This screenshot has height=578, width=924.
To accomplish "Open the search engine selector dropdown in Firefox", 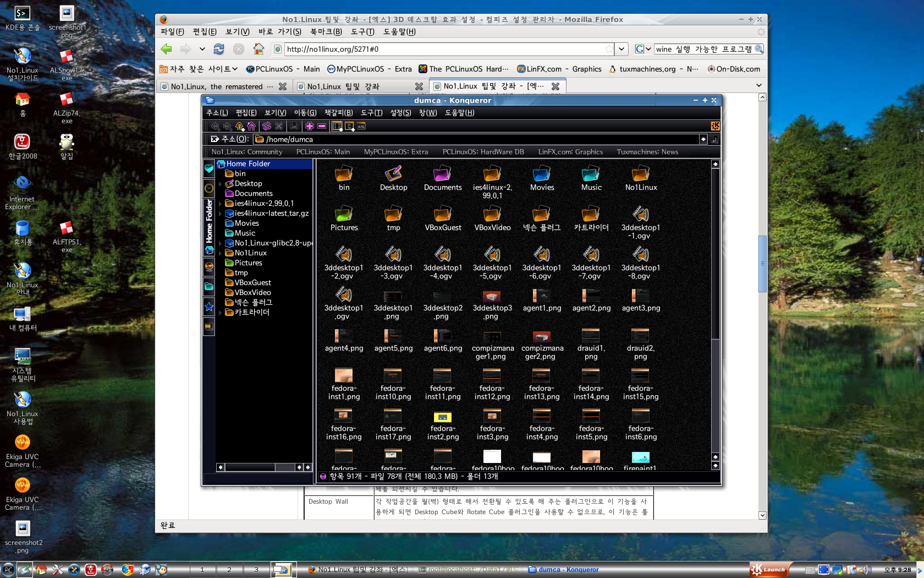I will point(643,49).
